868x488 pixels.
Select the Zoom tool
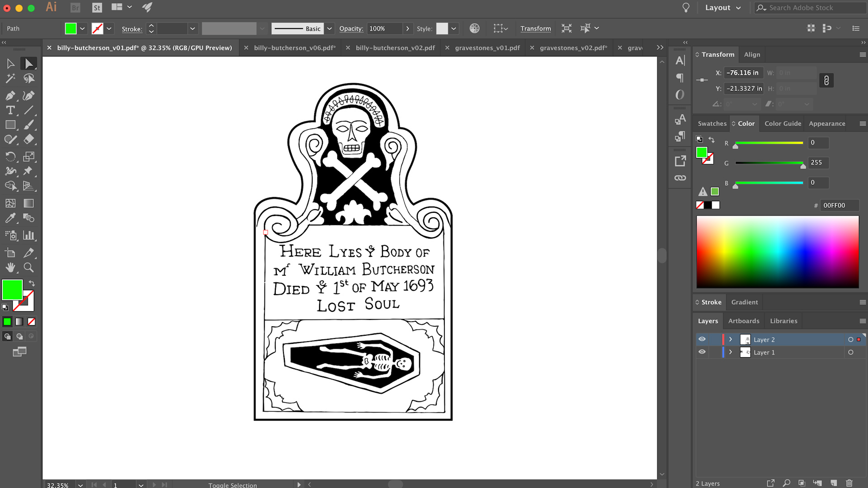pyautogui.click(x=29, y=267)
